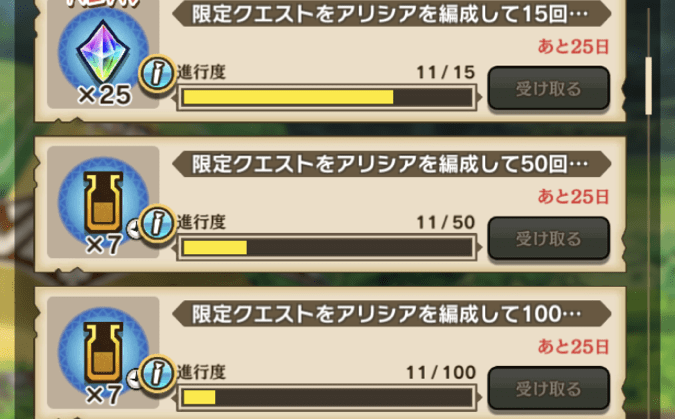Tap the potion bottle reward in 100-quest mission
This screenshot has width=675, height=419.
click(103, 351)
